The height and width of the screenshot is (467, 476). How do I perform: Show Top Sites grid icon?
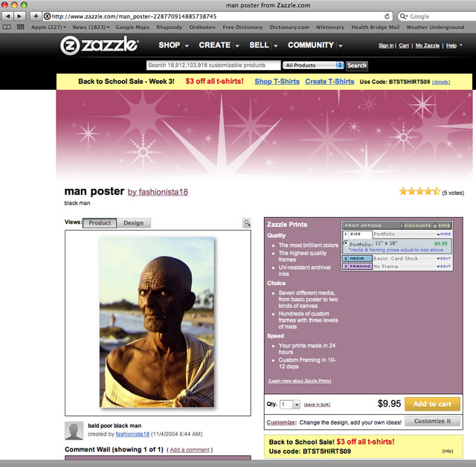(20, 27)
